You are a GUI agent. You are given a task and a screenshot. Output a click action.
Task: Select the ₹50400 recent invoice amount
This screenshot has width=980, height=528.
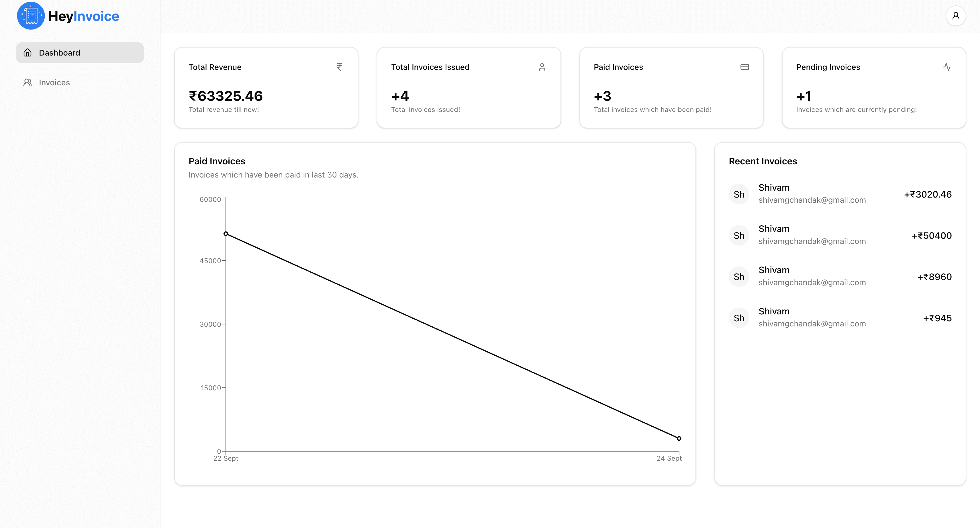click(x=931, y=236)
